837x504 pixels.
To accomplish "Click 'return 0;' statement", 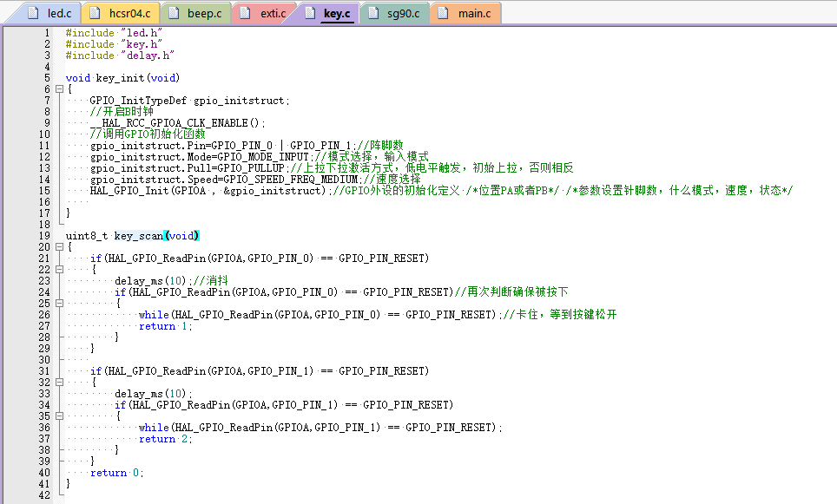I will pos(117,473).
